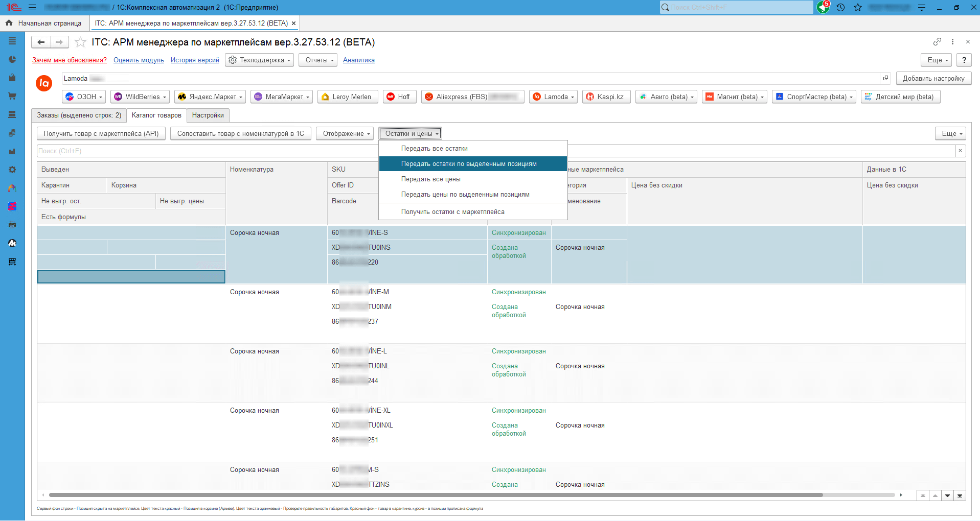
Task: Open the hamburger main menu icon
Action: point(32,8)
